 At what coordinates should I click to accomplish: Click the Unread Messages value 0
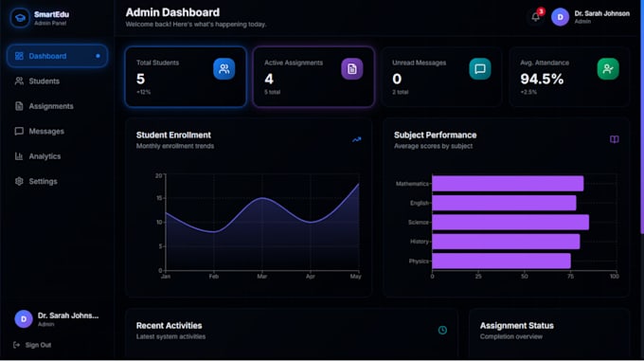(397, 79)
